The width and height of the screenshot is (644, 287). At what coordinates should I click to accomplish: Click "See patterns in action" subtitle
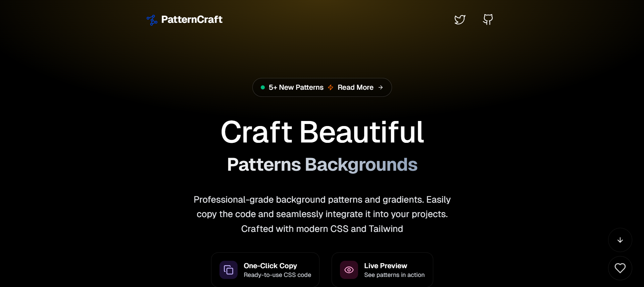pos(394,275)
